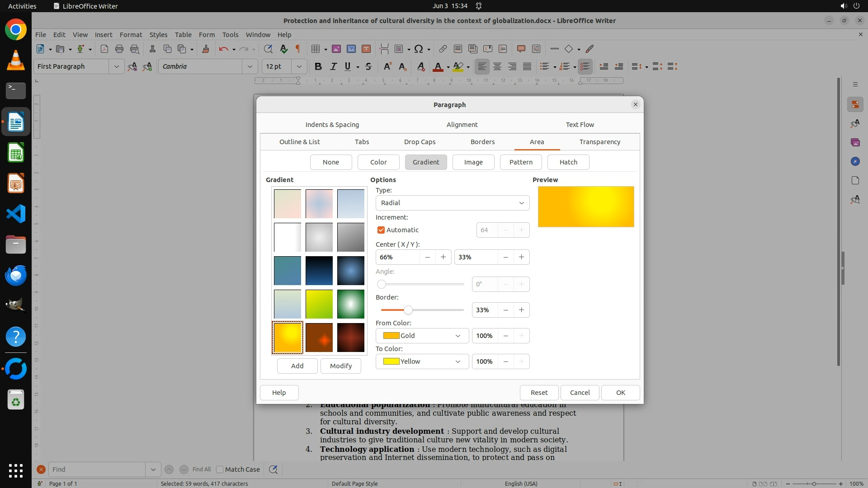Click Find and Replace icon in find bar
The image size is (868, 488).
[x=273, y=469]
